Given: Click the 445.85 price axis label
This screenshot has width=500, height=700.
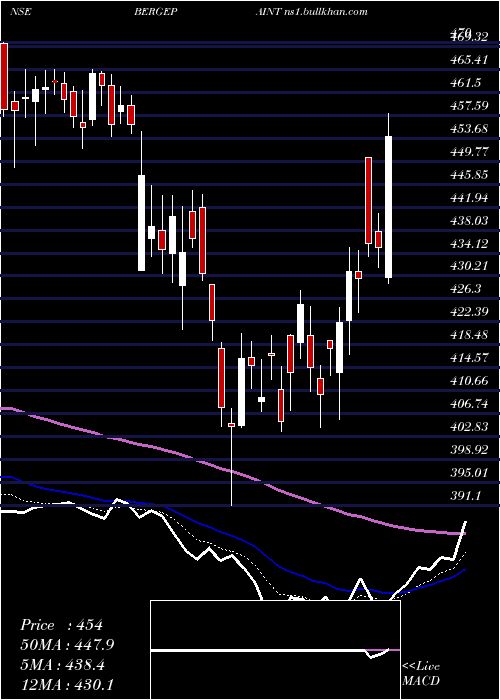Looking at the screenshot, I should [x=469, y=175].
